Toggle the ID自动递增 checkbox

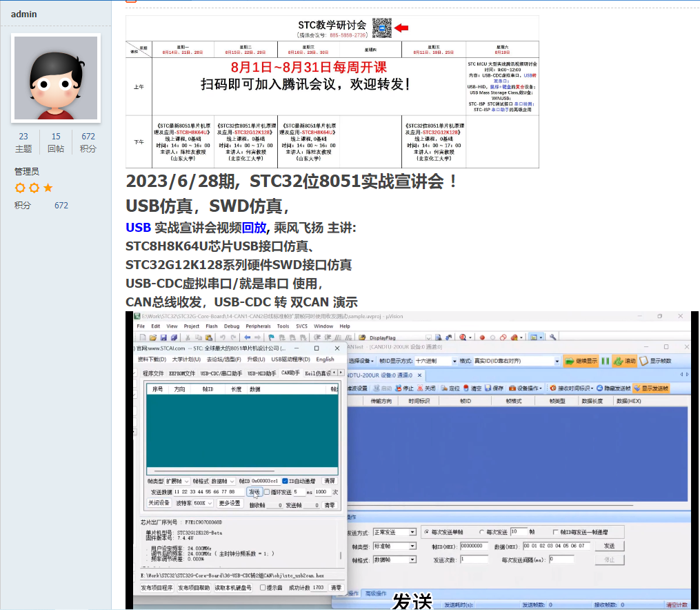286,481
